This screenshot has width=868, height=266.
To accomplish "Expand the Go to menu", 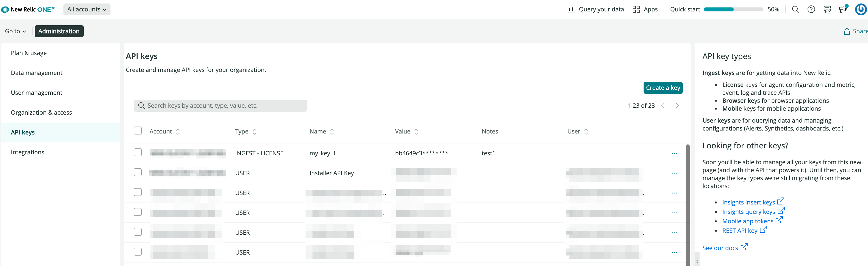I will 16,31.
